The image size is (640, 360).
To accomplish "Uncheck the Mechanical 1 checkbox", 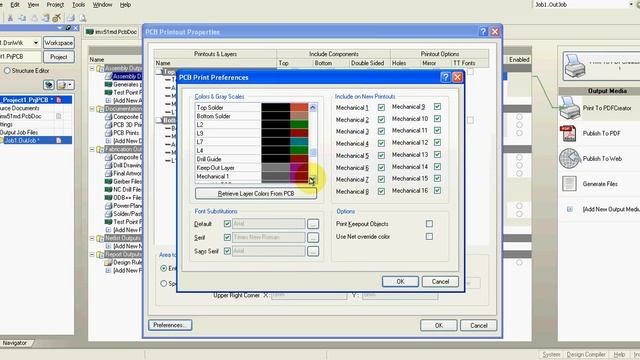I will point(381,107).
